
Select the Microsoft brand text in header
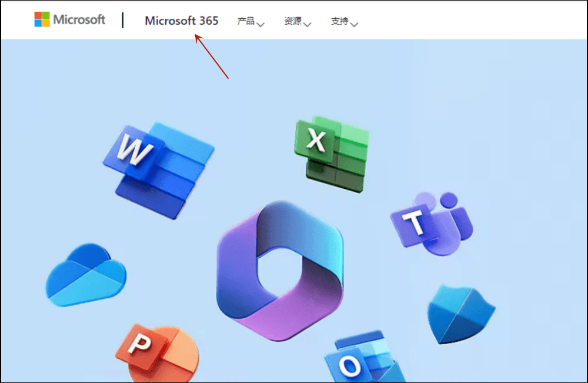81,19
